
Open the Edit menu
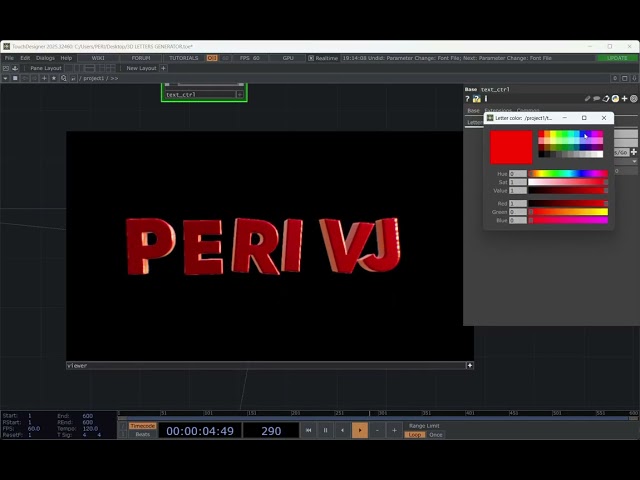(25, 58)
